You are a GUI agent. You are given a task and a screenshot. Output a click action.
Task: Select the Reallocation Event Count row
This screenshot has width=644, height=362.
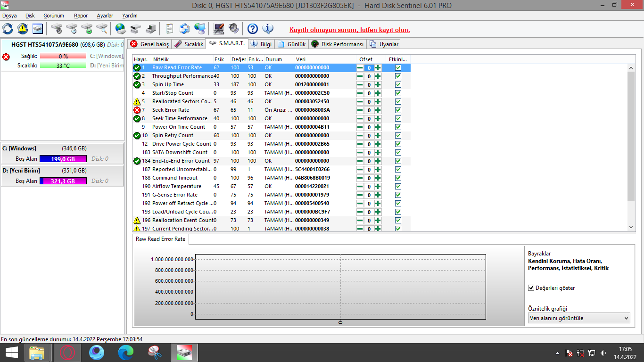pyautogui.click(x=272, y=221)
